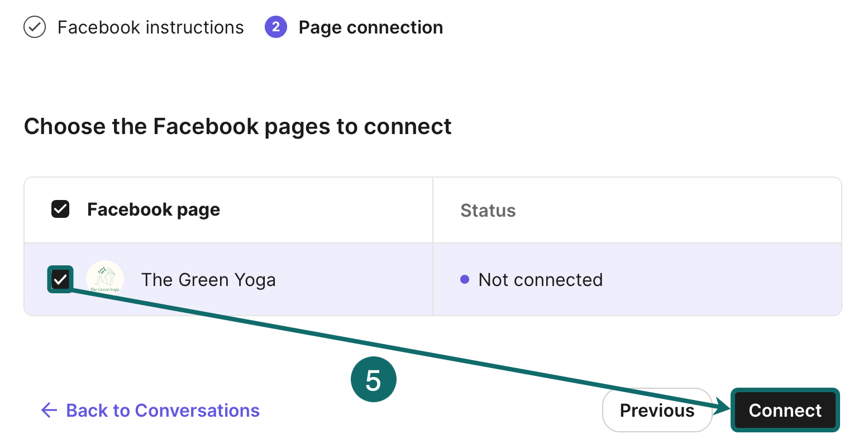Toggle the checkbox in The Green Yoga row

pos(60,279)
